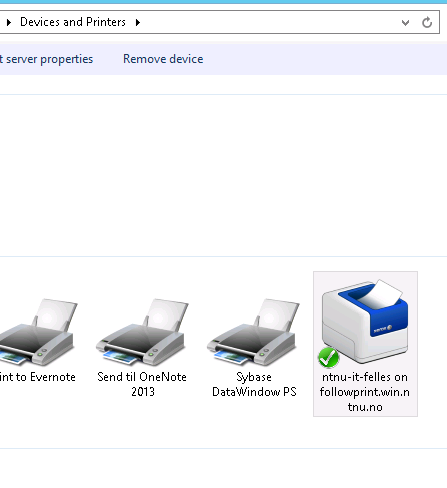Click Remove device in the toolbar

tap(163, 59)
